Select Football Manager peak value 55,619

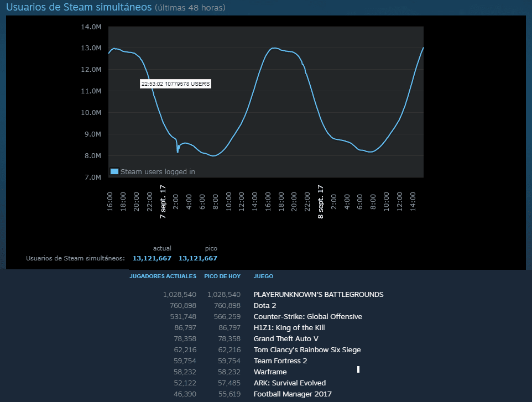pyautogui.click(x=230, y=394)
